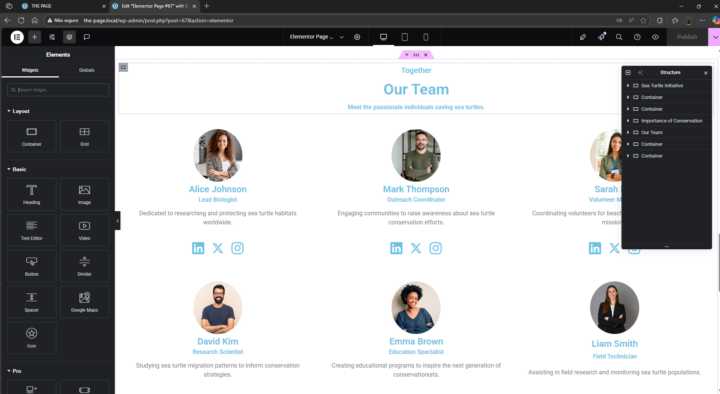The width and height of the screenshot is (720, 394).
Task: Add container with handle plus icon
Action: pos(406,55)
